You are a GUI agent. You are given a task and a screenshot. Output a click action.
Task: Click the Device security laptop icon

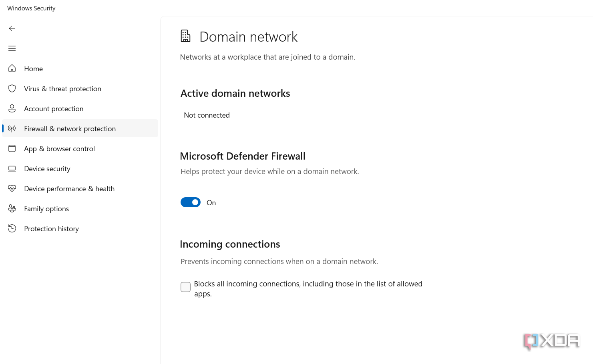[x=12, y=168]
